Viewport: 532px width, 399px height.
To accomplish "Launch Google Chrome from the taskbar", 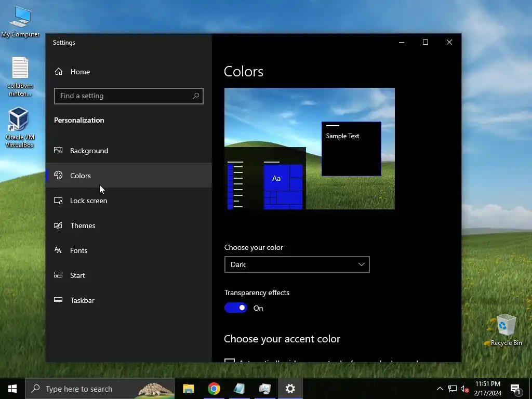I will (x=214, y=389).
